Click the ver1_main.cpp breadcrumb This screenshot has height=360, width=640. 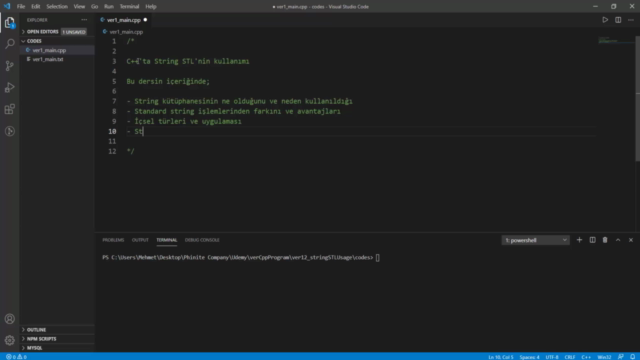tap(126, 32)
